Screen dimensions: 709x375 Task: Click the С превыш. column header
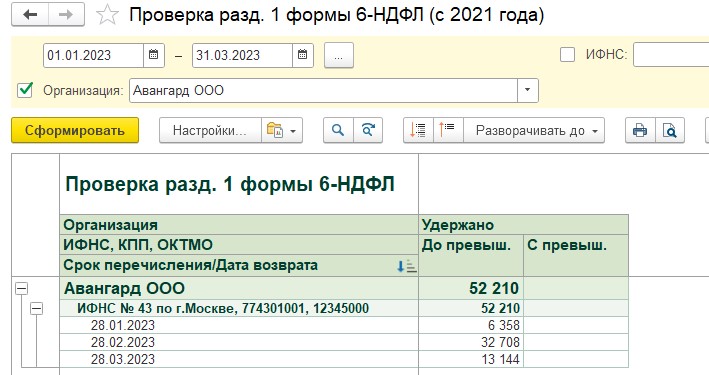pos(576,255)
